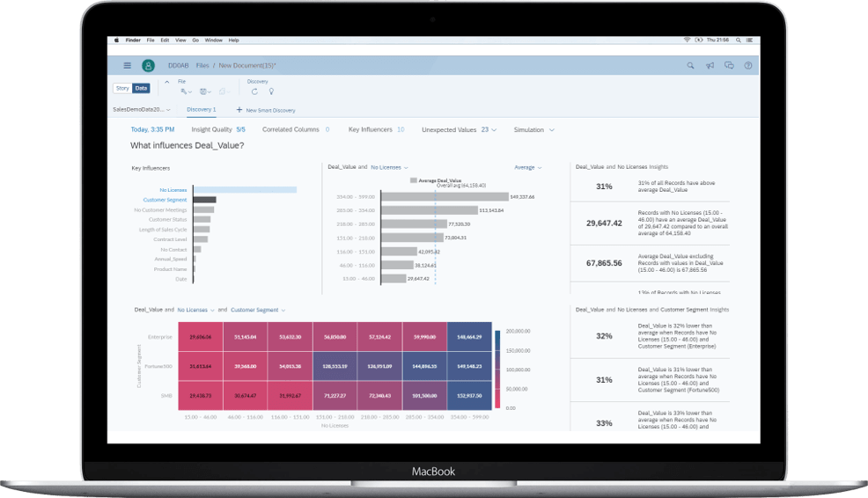Click the green user profile avatar
This screenshot has height=498, width=868.
coord(148,65)
